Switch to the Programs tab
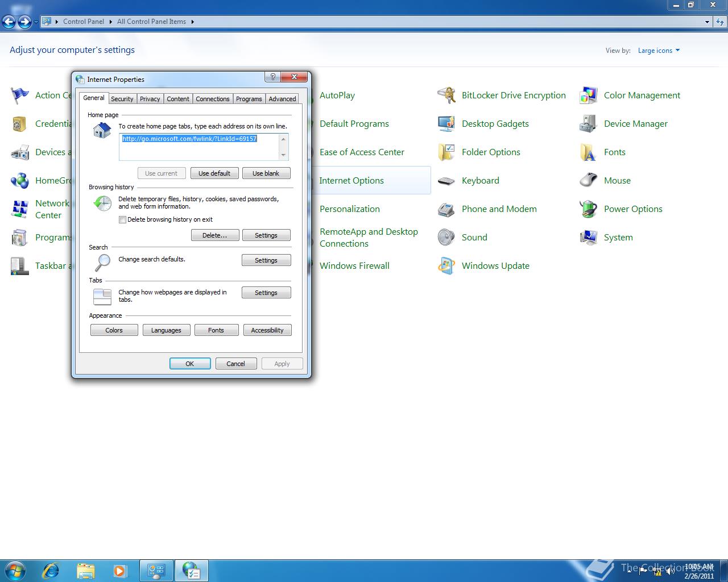Screen dimensions: 728x582 [249, 99]
